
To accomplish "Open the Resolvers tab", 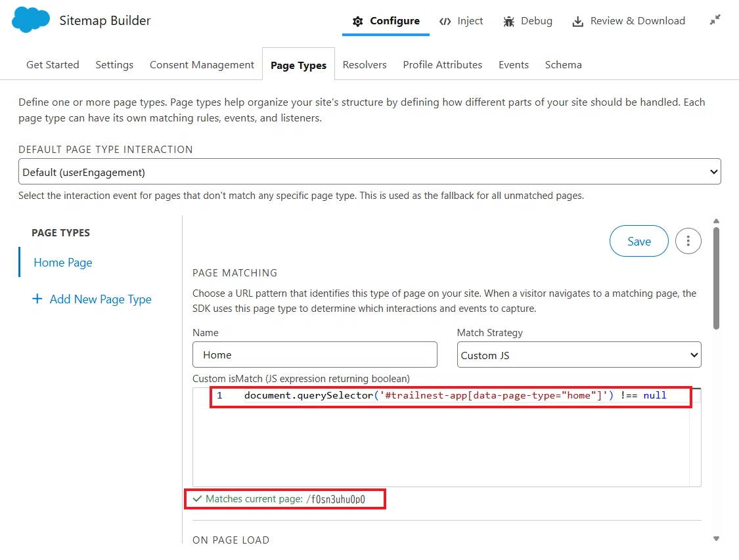I will (x=365, y=64).
